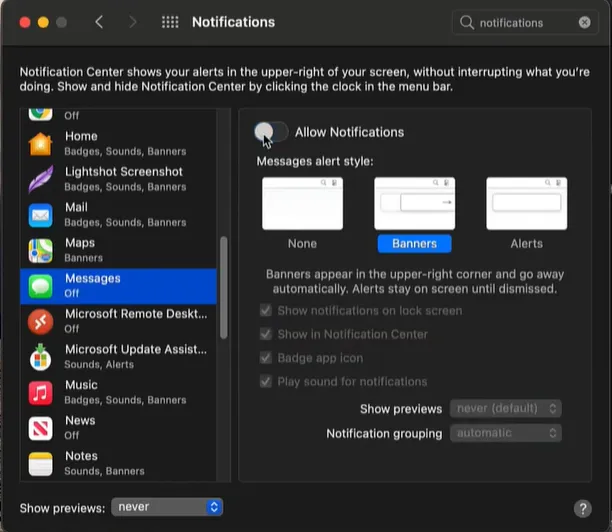Click the Microsoft Remote Desktop icon

(40, 322)
